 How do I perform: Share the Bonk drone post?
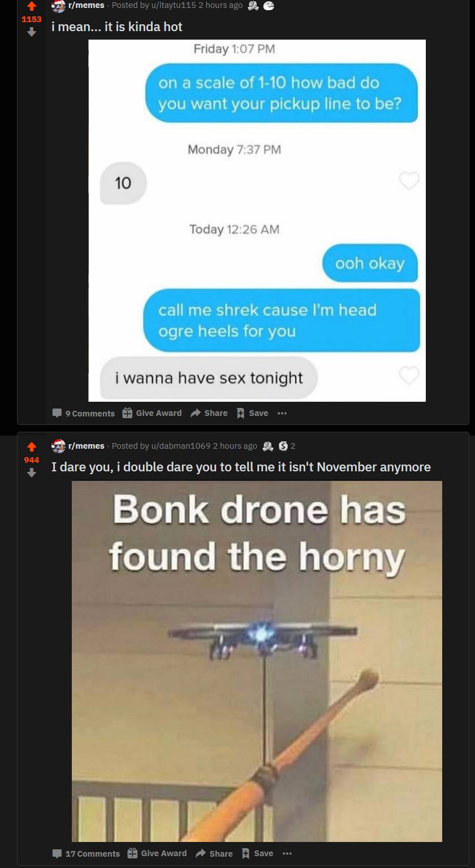(x=214, y=853)
